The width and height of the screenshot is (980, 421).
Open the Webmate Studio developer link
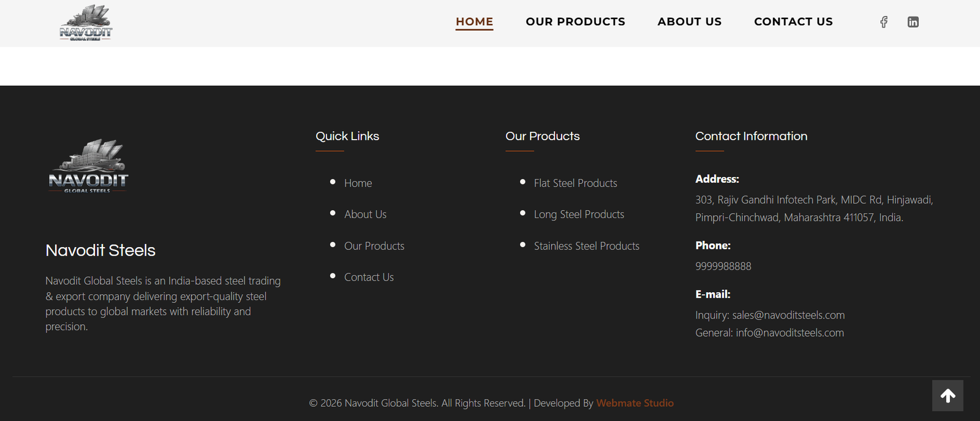pyautogui.click(x=635, y=403)
